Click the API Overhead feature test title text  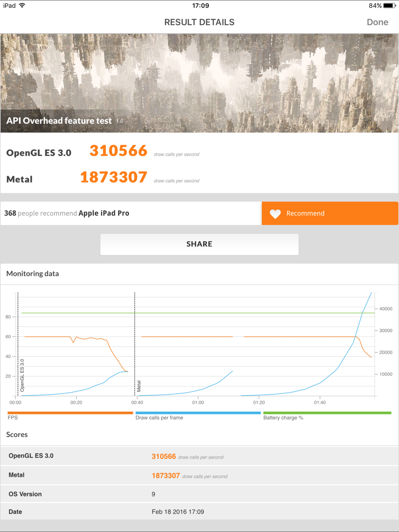59,121
